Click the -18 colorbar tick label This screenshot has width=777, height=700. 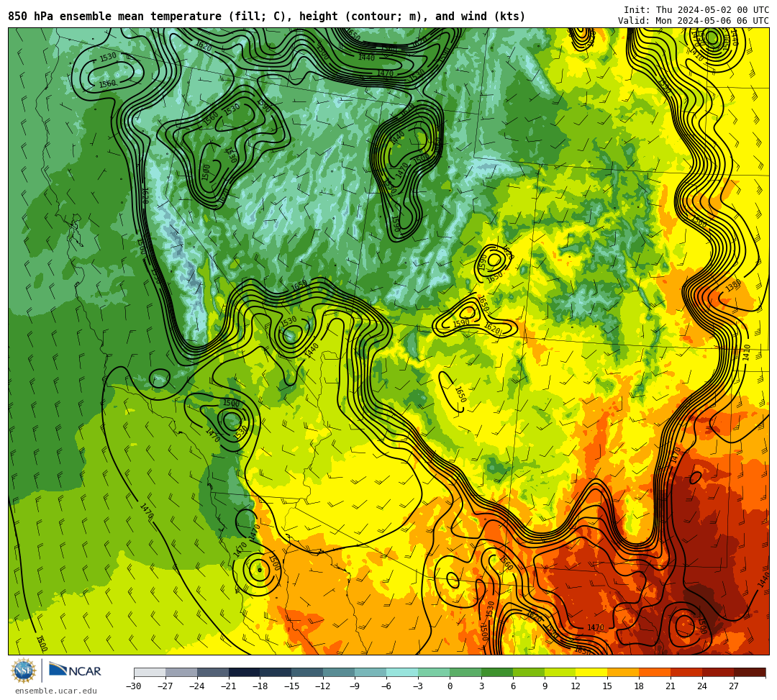(x=260, y=686)
